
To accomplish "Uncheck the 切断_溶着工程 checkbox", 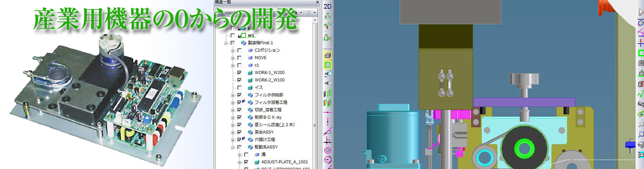I will [239, 110].
